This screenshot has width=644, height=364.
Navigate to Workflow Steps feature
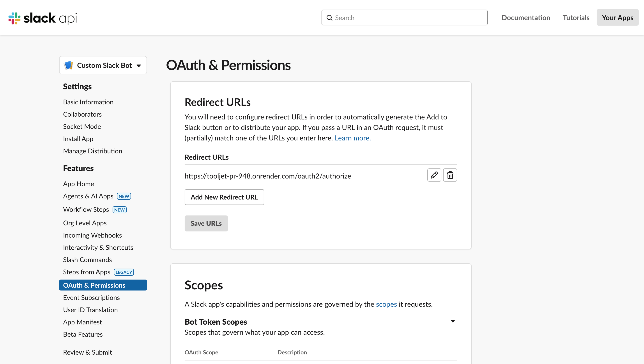86,210
